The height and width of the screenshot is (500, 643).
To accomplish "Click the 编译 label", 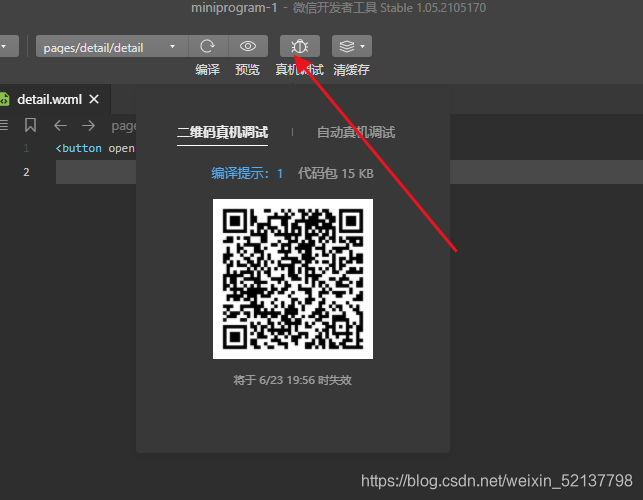I will click(x=207, y=70).
